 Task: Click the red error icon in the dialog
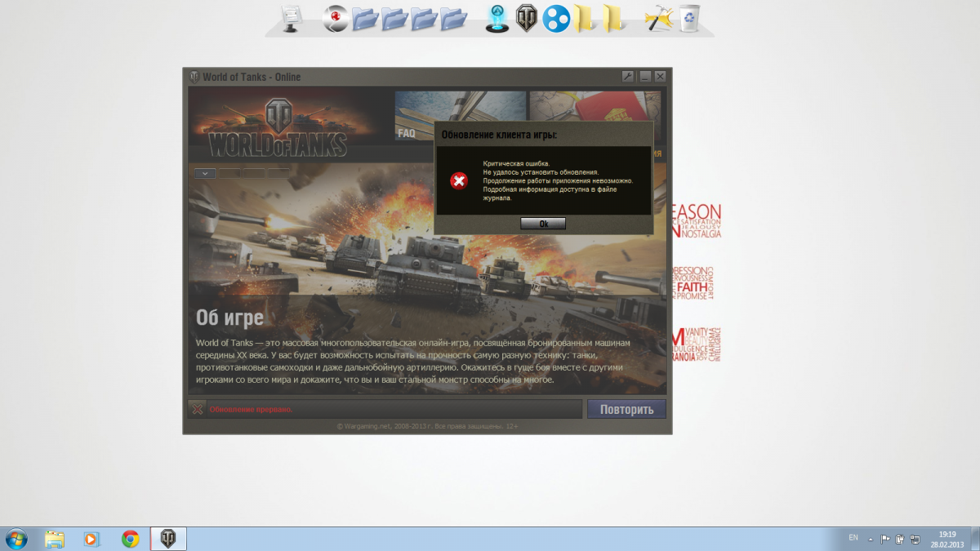point(460,180)
